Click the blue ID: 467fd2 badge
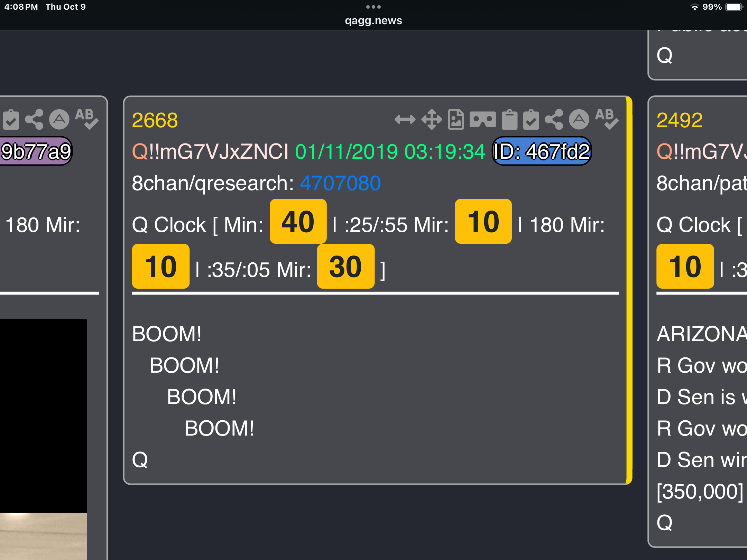This screenshot has height=560, width=747. point(541,151)
